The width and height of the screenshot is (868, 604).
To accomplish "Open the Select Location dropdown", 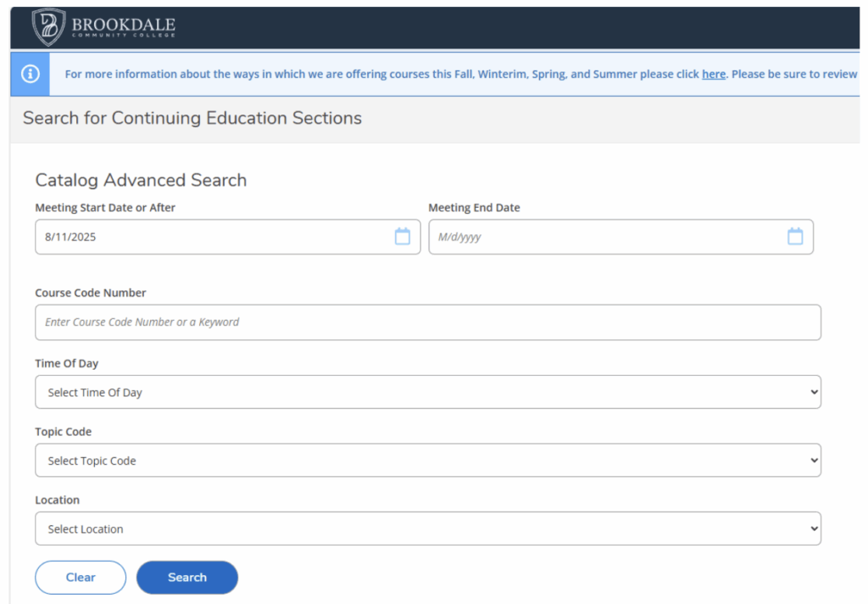I will point(428,528).
